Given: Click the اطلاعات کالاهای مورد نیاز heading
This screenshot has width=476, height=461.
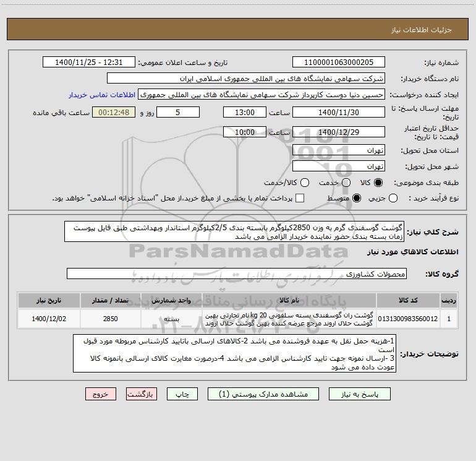Looking at the screenshot, I should [413, 252].
